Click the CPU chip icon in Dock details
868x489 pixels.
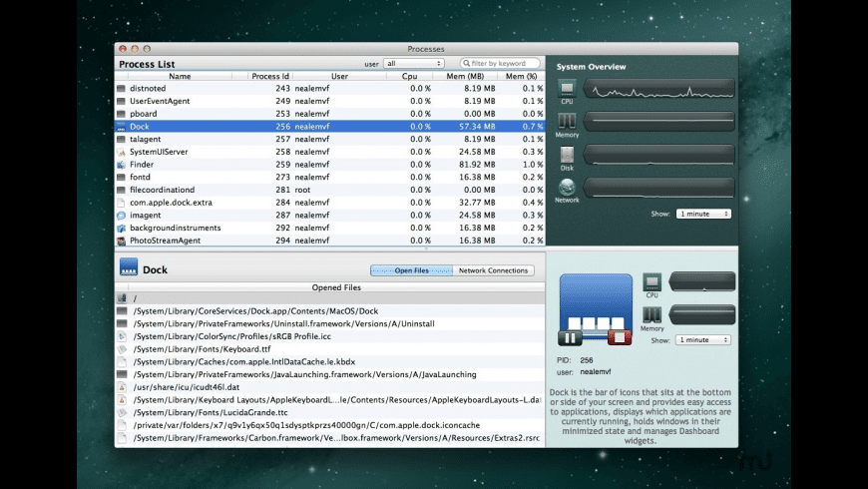click(x=652, y=281)
